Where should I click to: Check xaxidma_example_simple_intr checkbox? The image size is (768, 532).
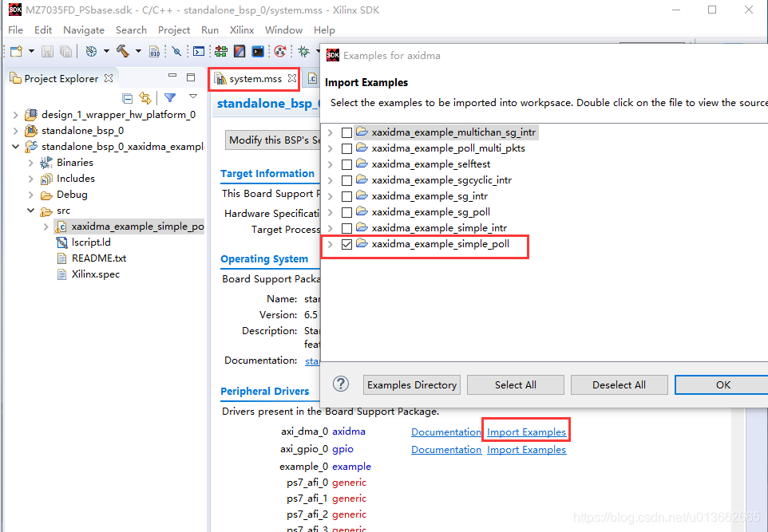(x=346, y=229)
